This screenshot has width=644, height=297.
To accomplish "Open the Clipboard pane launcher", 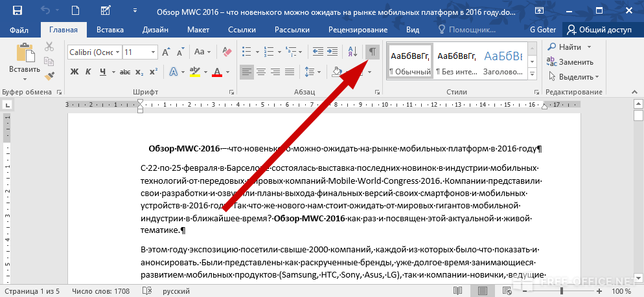I will (59, 93).
